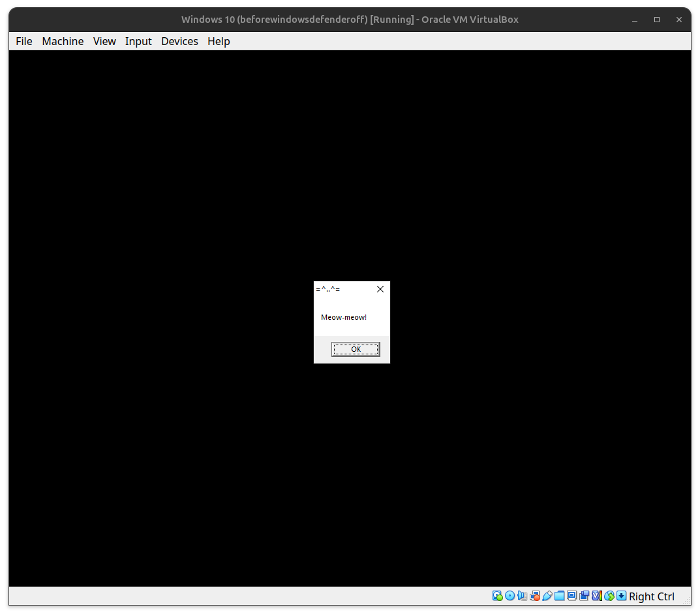
Task: Click the display settings status icon
Action: 572,596
